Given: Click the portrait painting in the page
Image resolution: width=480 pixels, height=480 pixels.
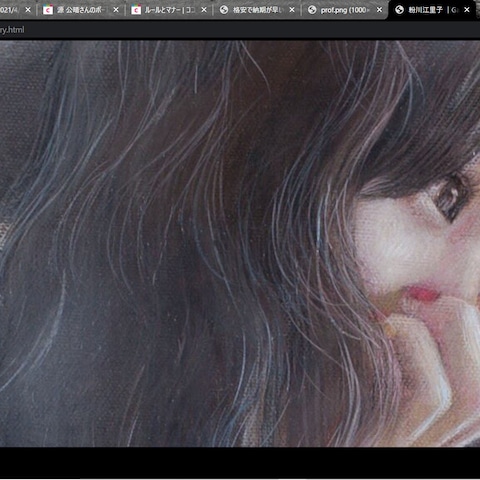Looking at the screenshot, I should click(x=240, y=244).
